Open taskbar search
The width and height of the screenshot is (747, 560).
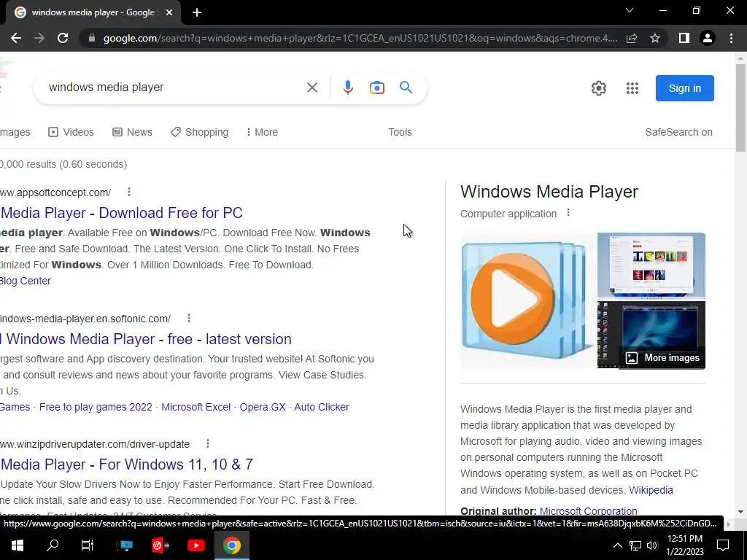click(53, 545)
